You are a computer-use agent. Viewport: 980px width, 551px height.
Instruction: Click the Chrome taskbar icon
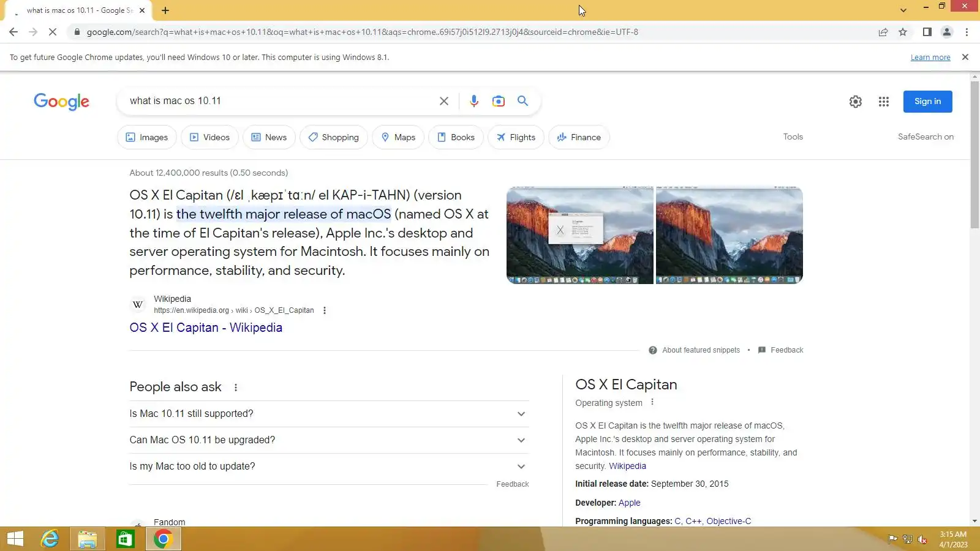coord(163,539)
